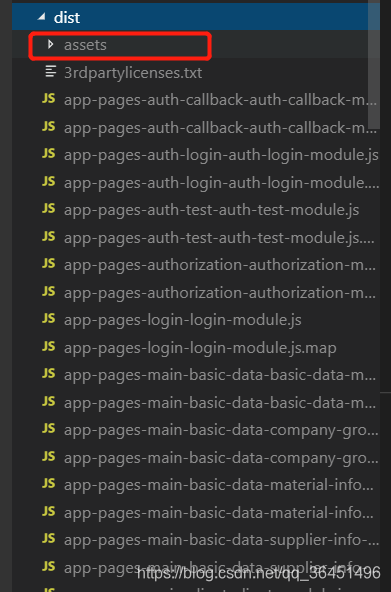This screenshot has width=391, height=592.
Task: Open app-pages-auth-login-auth-login-module.js with full name shown
Action: pyautogui.click(x=221, y=155)
